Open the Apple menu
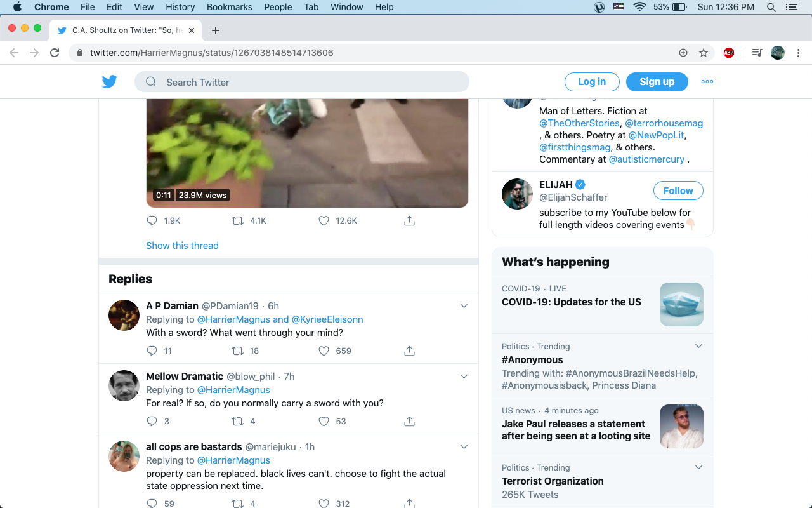Screen dimensions: 812x508 [17, 7]
